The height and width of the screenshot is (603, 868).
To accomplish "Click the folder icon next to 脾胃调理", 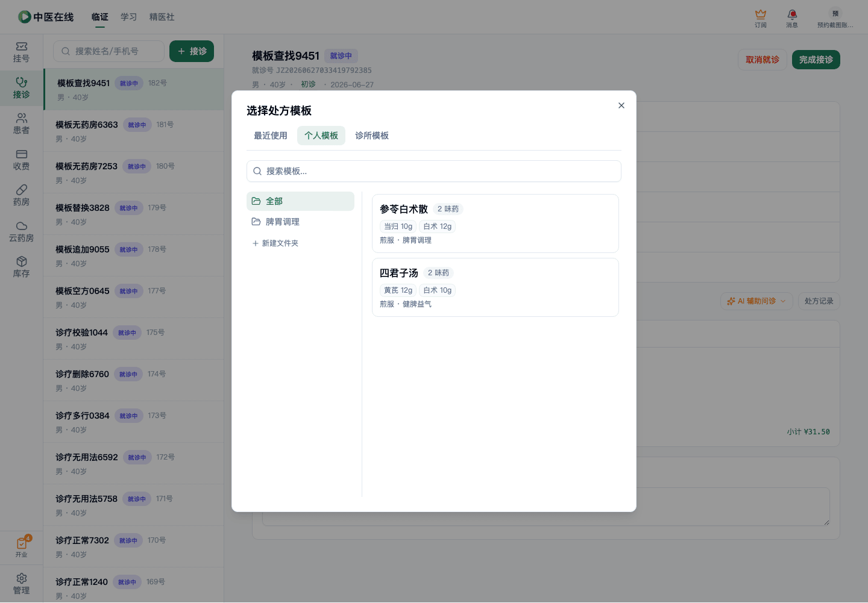I will [256, 222].
